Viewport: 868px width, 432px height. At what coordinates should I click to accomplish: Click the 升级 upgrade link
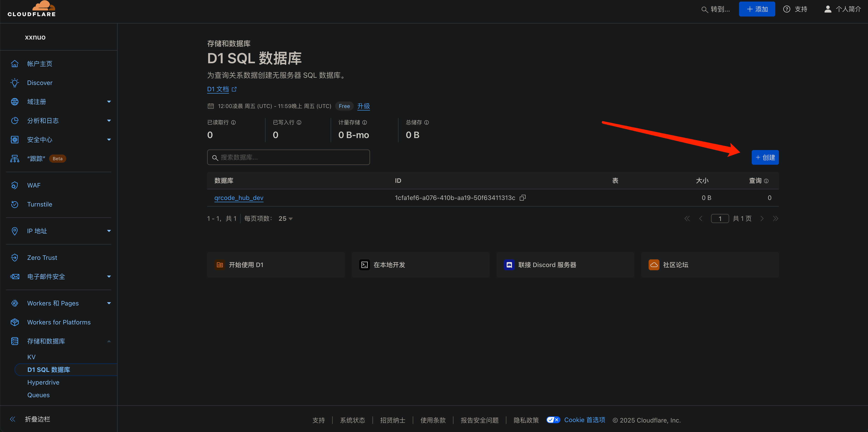[x=363, y=106]
